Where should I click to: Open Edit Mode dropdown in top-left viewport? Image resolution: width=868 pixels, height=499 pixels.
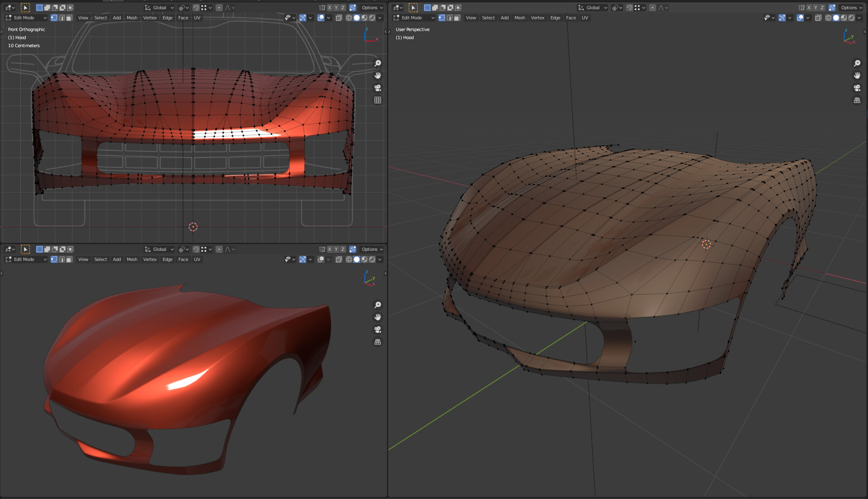[x=26, y=18]
